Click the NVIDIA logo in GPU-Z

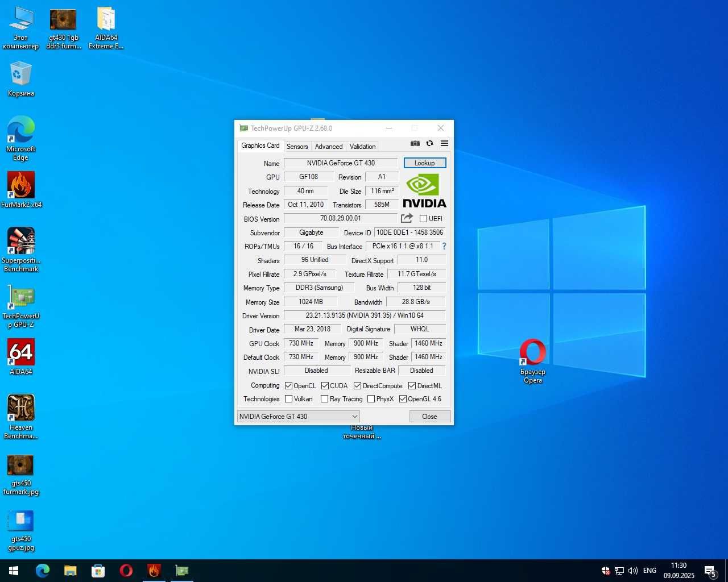[x=424, y=190]
